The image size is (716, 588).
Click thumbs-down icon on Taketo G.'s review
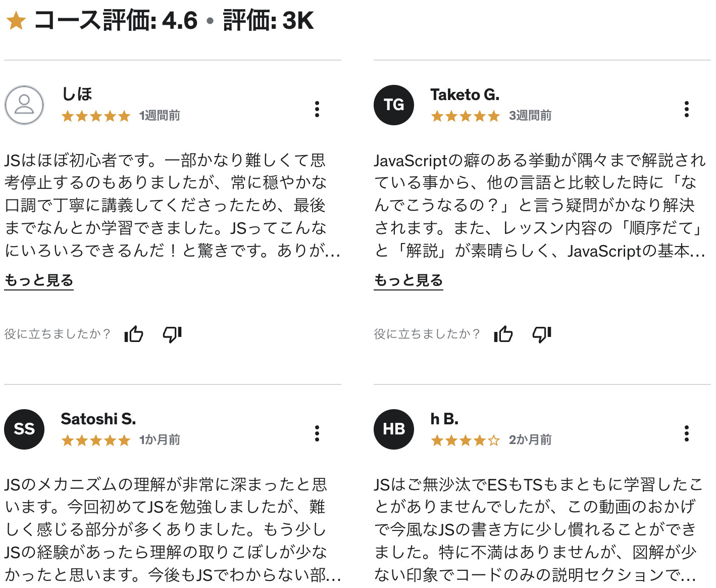click(541, 334)
